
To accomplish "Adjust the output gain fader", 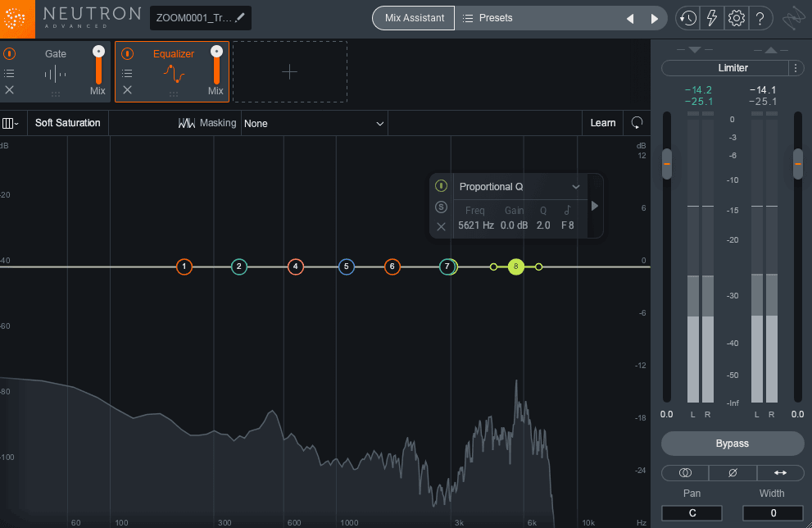I will point(797,164).
